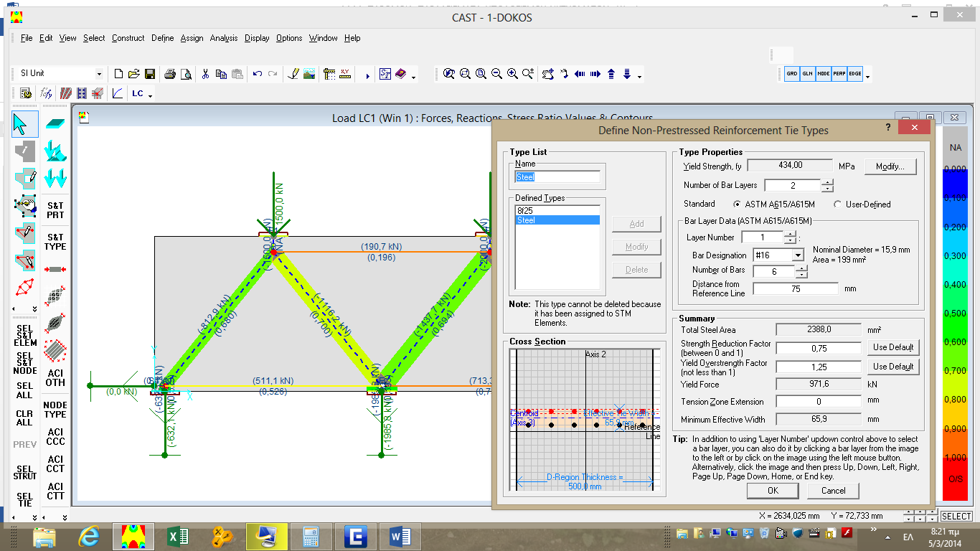Click the NODE TYPE tool

tap(55, 410)
